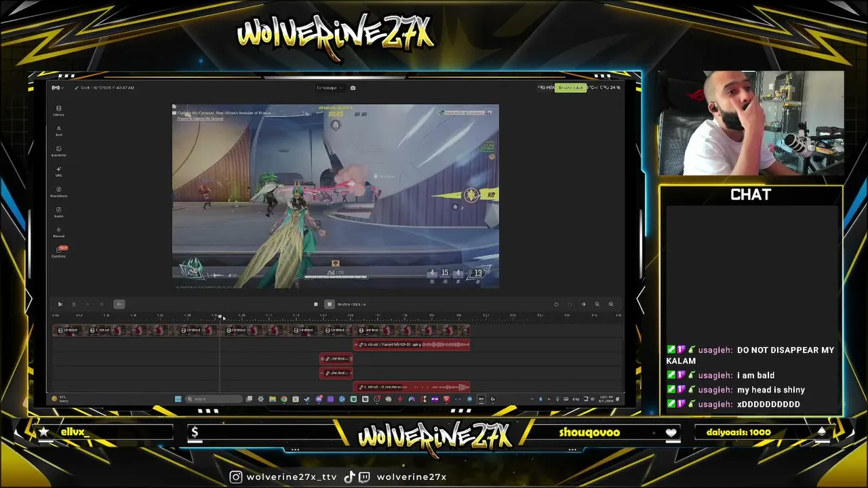Click the taskbar clock and date

coord(606,399)
